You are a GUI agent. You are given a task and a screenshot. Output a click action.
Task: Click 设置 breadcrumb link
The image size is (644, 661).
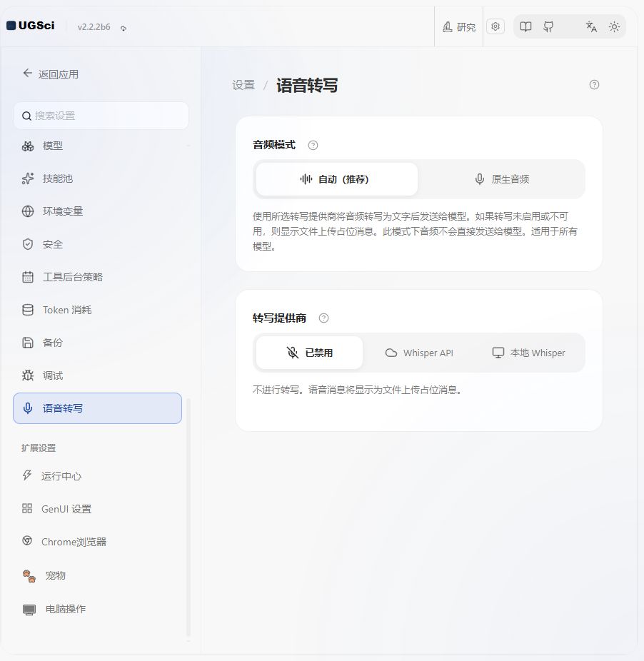coord(243,85)
